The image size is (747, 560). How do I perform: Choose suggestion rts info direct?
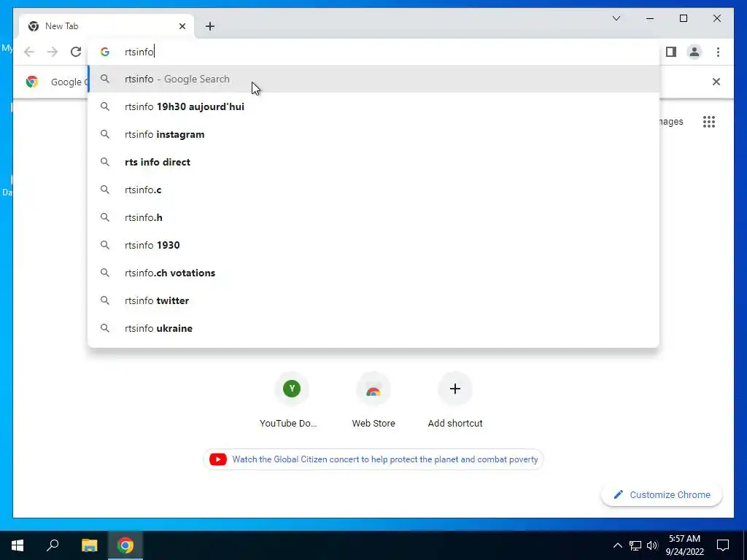[x=374, y=162]
